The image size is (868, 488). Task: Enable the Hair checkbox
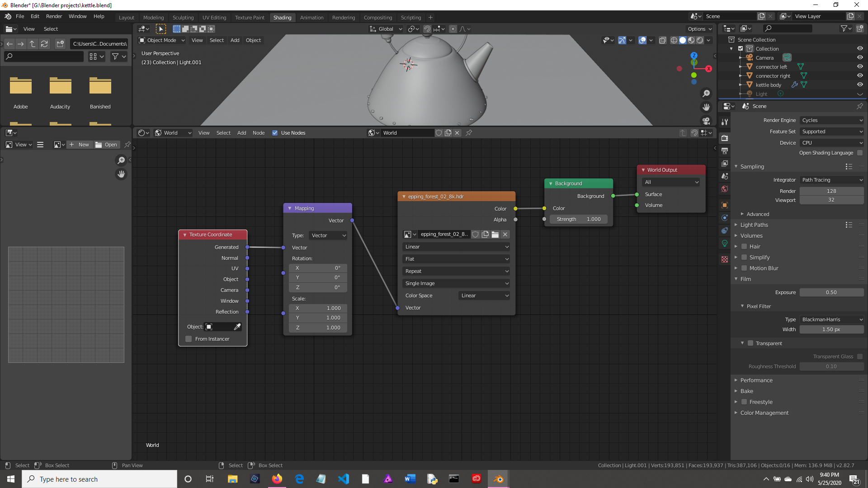(744, 247)
